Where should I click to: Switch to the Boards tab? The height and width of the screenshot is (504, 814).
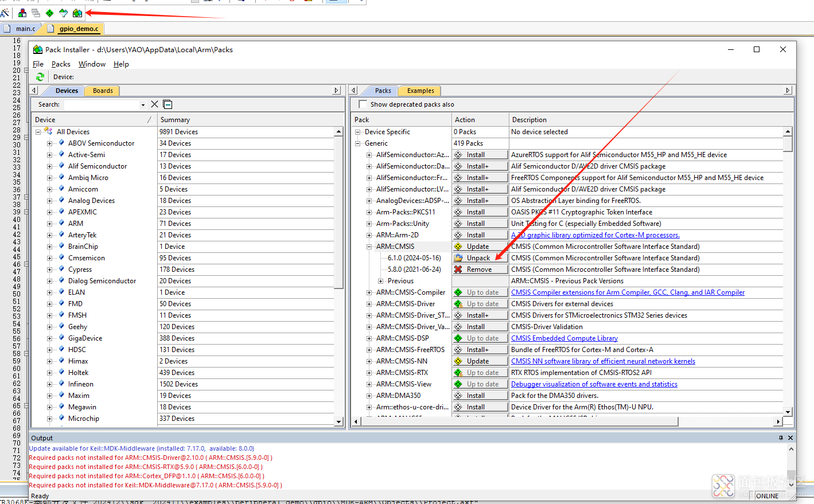coord(103,91)
